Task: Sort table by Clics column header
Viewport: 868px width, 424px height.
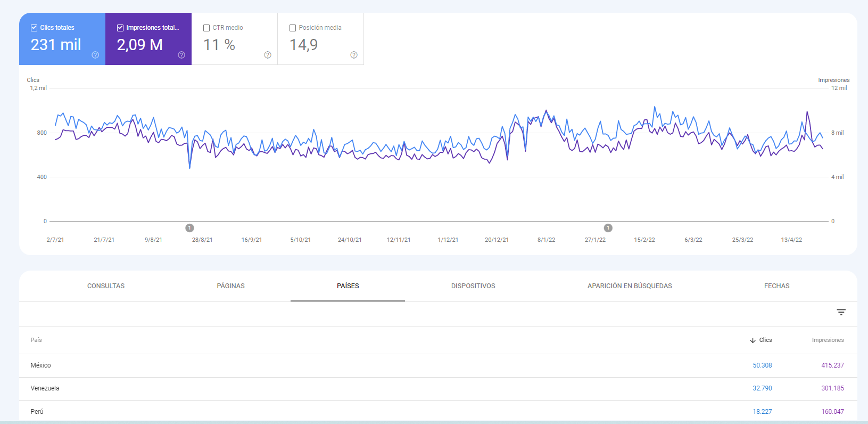Action: pyautogui.click(x=765, y=340)
